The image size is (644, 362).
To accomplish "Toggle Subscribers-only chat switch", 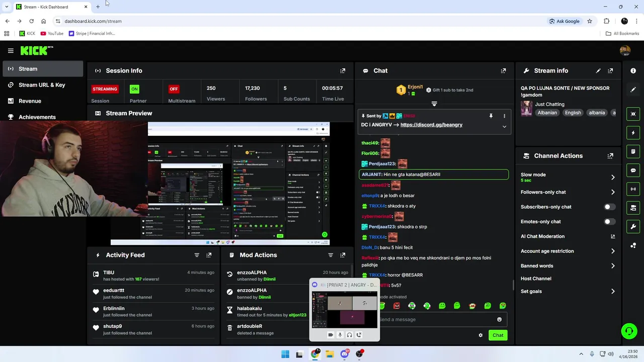I will click(x=609, y=207).
